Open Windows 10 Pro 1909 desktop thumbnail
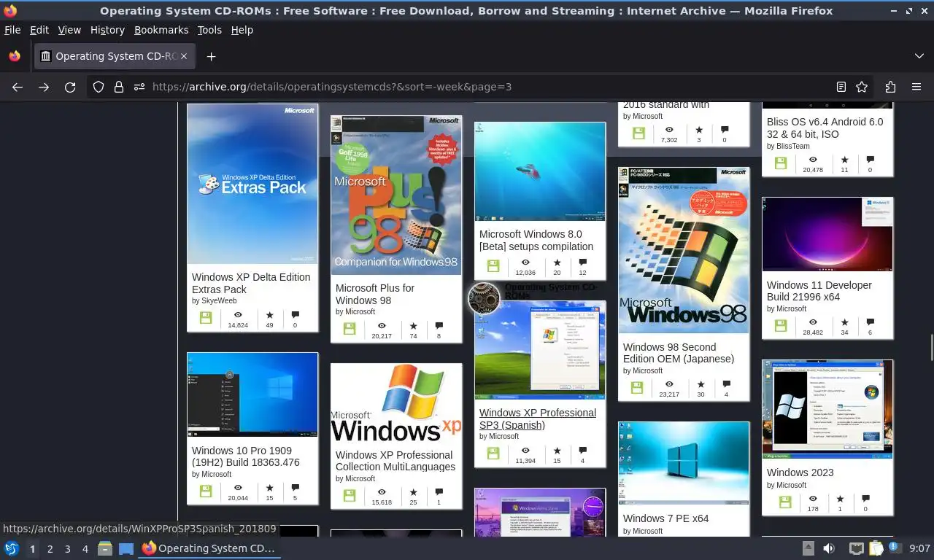934x560 pixels. (x=252, y=394)
